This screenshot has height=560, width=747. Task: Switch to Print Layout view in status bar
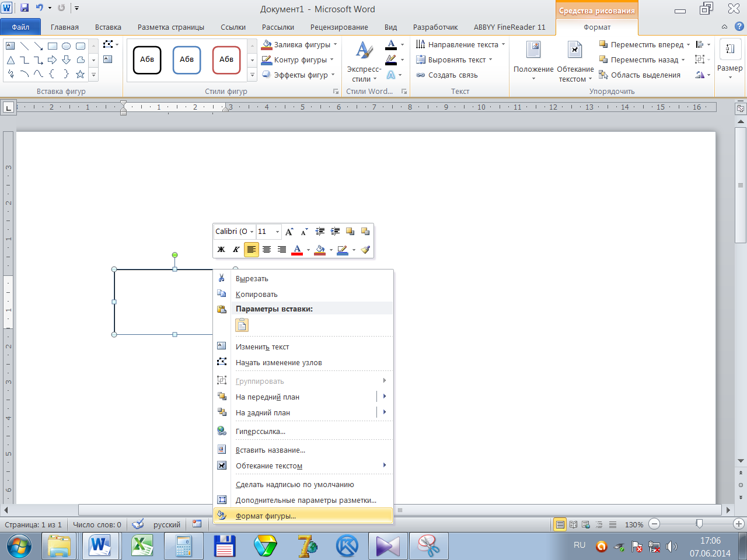[x=560, y=524]
